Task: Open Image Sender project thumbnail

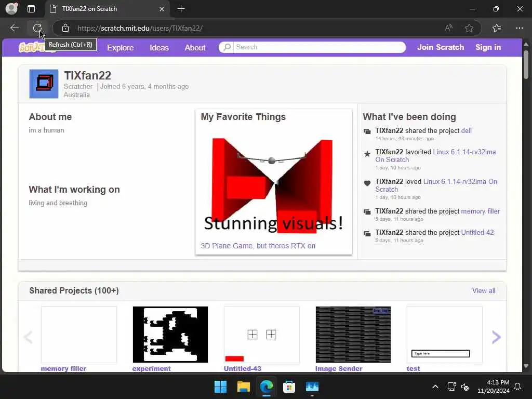Action: pos(353,335)
